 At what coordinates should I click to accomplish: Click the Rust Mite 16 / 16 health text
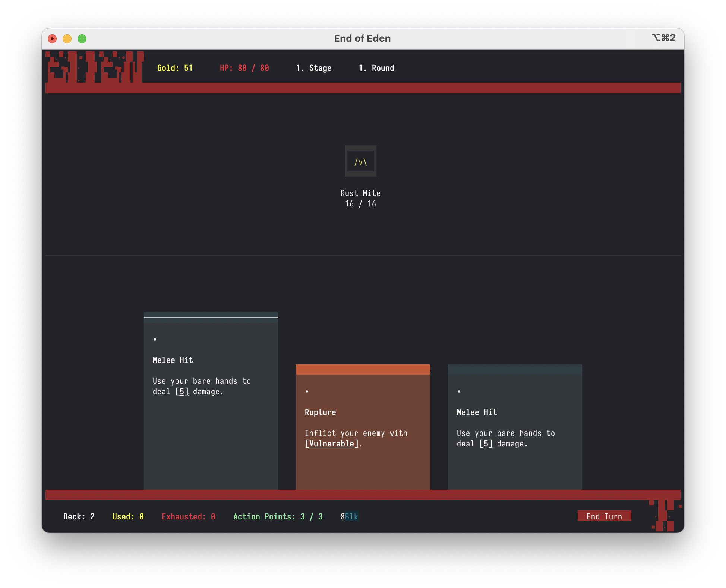click(x=360, y=204)
